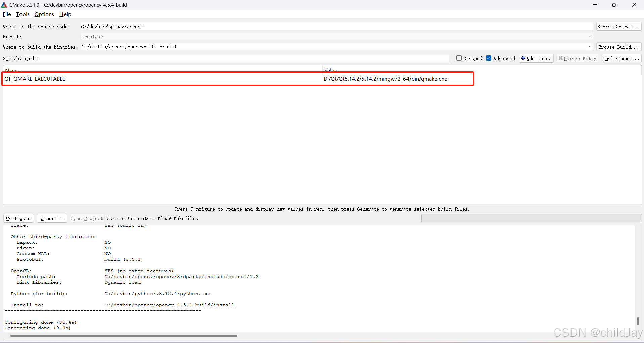Open the Environment settings button
Image resolution: width=644 pixels, height=343 pixels.
click(x=621, y=58)
